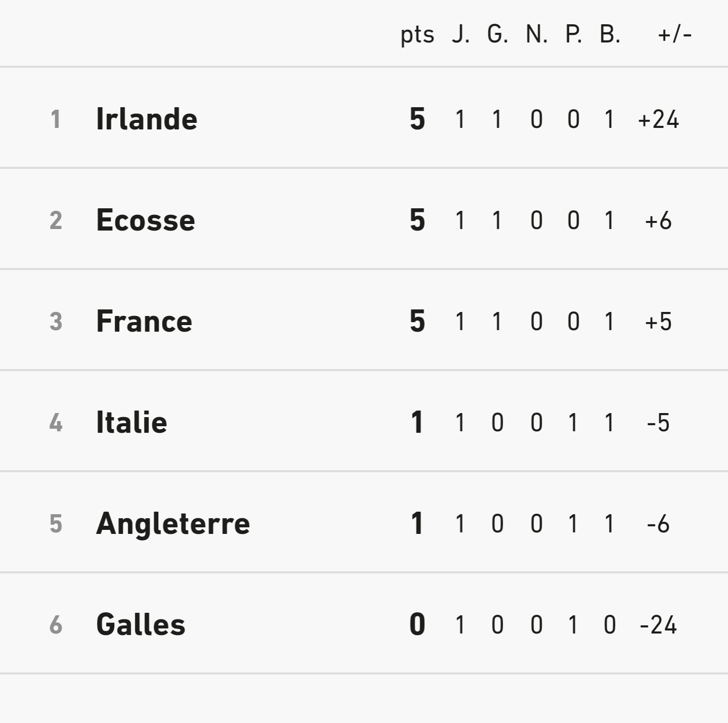Select the Galles team row

(364, 623)
